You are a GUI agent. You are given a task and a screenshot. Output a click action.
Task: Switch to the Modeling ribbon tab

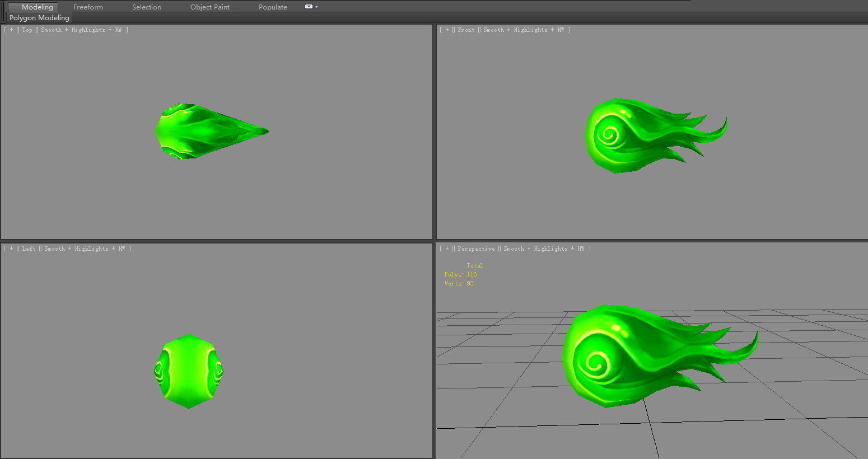[x=32, y=7]
